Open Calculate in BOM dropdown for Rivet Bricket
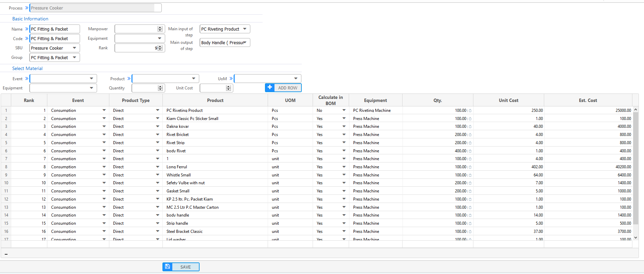 tap(344, 135)
